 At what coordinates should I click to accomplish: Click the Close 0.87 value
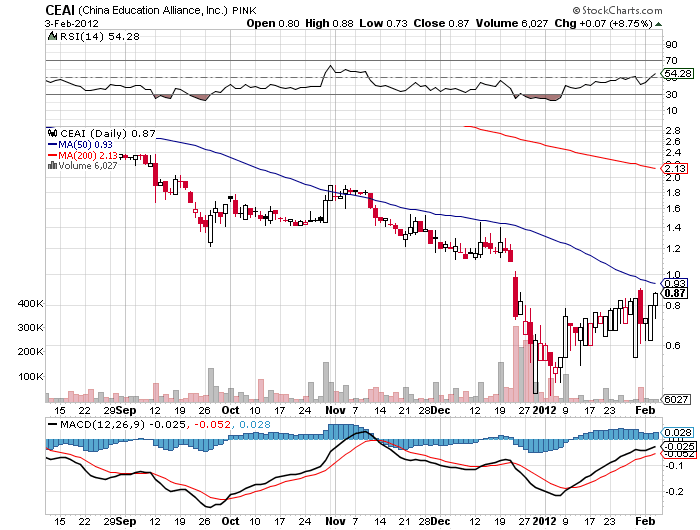pos(441,23)
